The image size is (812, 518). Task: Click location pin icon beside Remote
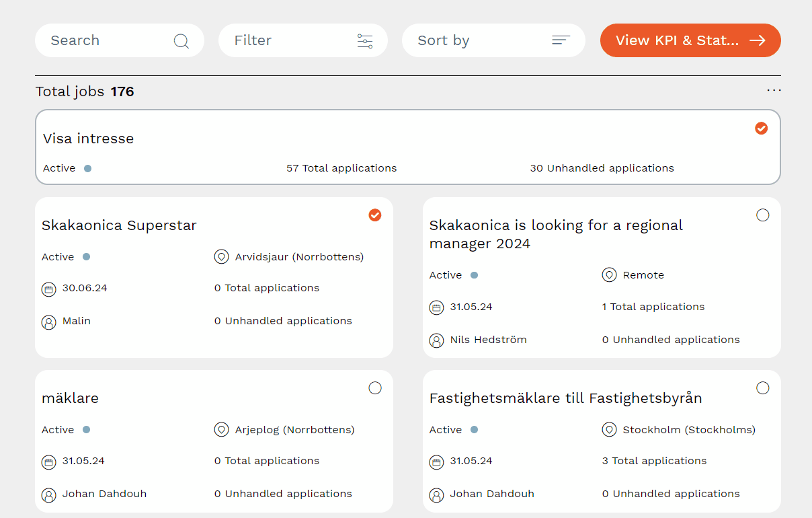609,275
